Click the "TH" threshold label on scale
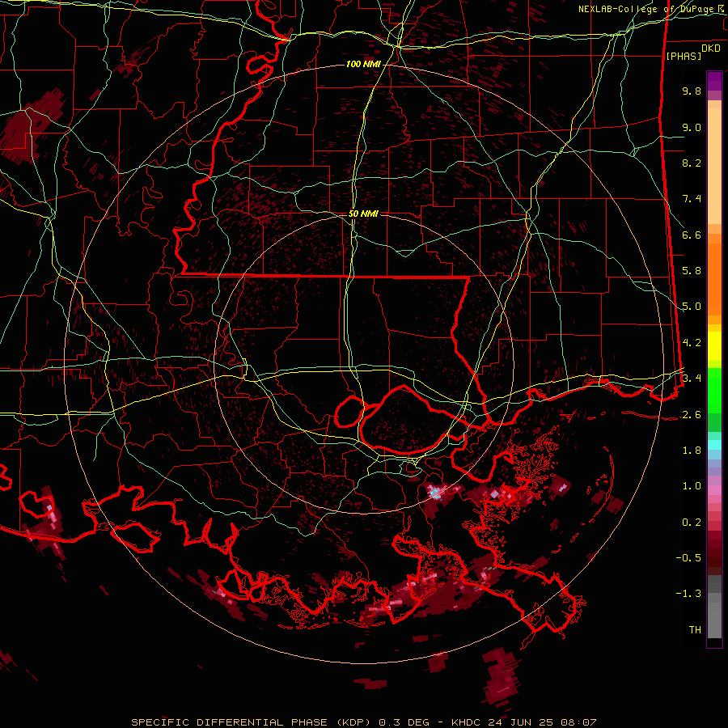Viewport: 728px width, 728px height. click(695, 630)
